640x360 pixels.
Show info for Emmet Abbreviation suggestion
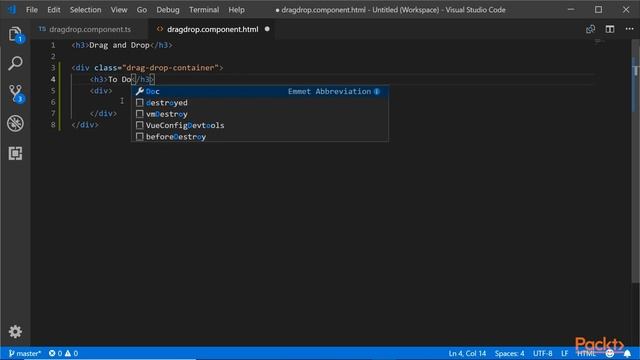tap(377, 91)
